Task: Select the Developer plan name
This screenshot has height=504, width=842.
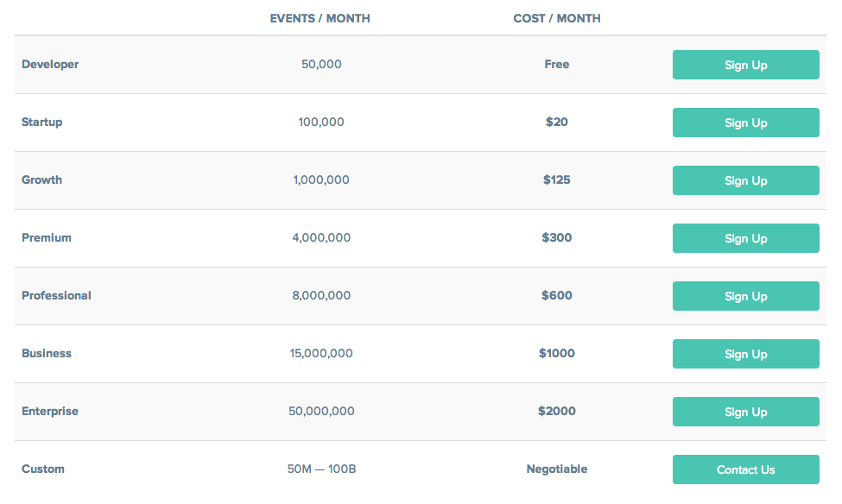Action: 50,65
